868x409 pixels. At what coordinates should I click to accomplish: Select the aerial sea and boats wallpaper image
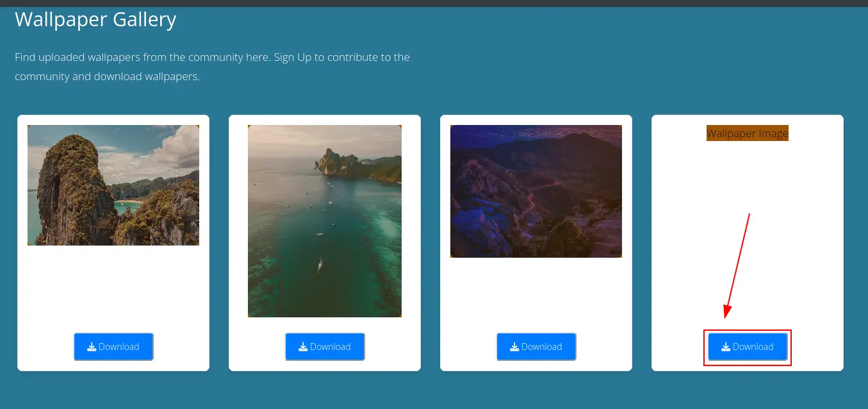click(x=325, y=221)
